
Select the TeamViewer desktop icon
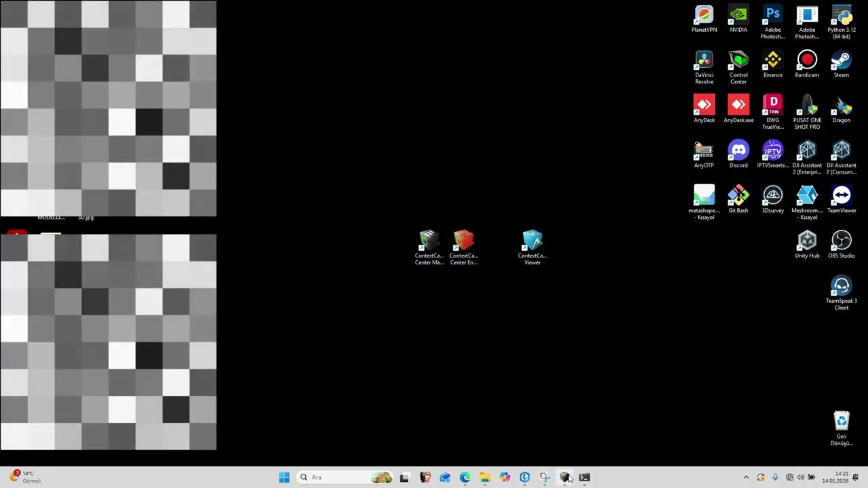842,200
